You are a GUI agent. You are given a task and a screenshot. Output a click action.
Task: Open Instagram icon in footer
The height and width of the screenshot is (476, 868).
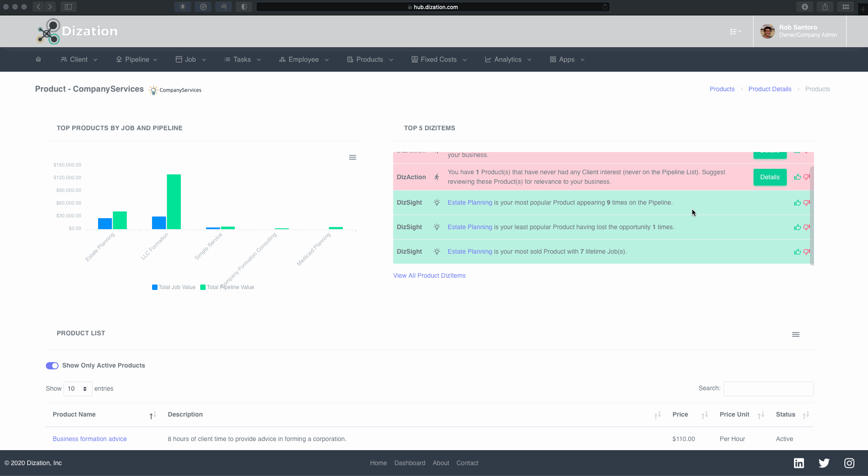(x=849, y=463)
